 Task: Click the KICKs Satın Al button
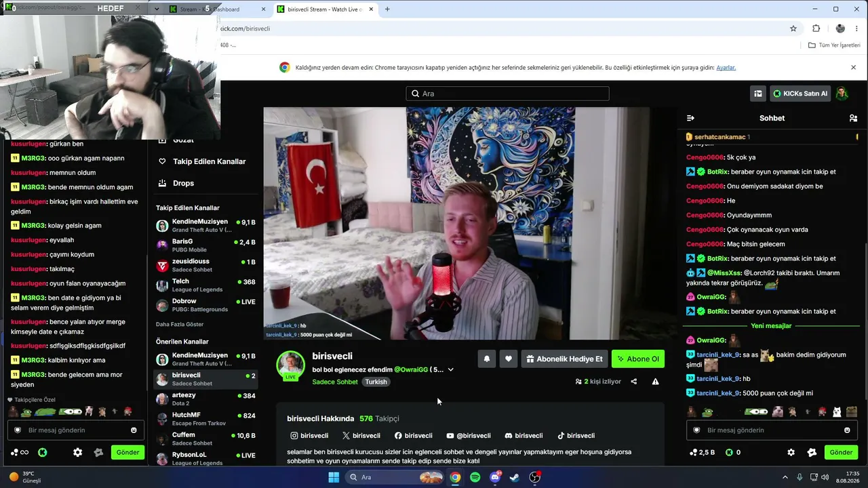[801, 94]
